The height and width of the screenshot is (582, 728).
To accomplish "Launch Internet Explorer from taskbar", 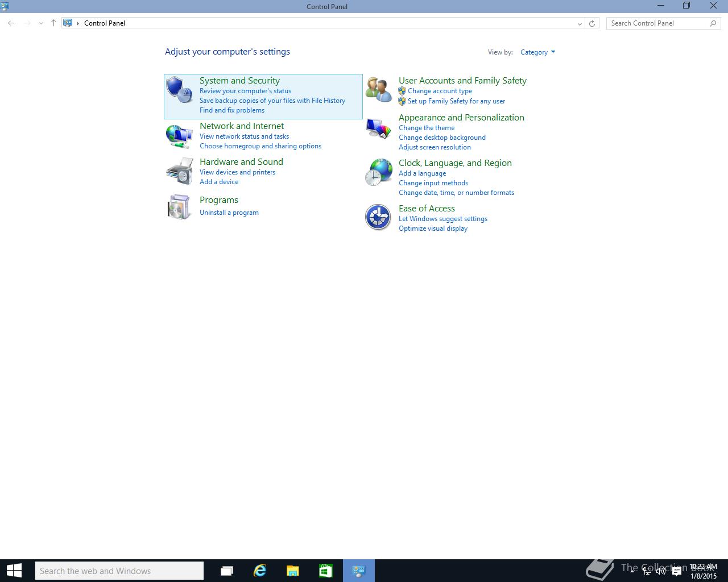I will click(x=260, y=571).
